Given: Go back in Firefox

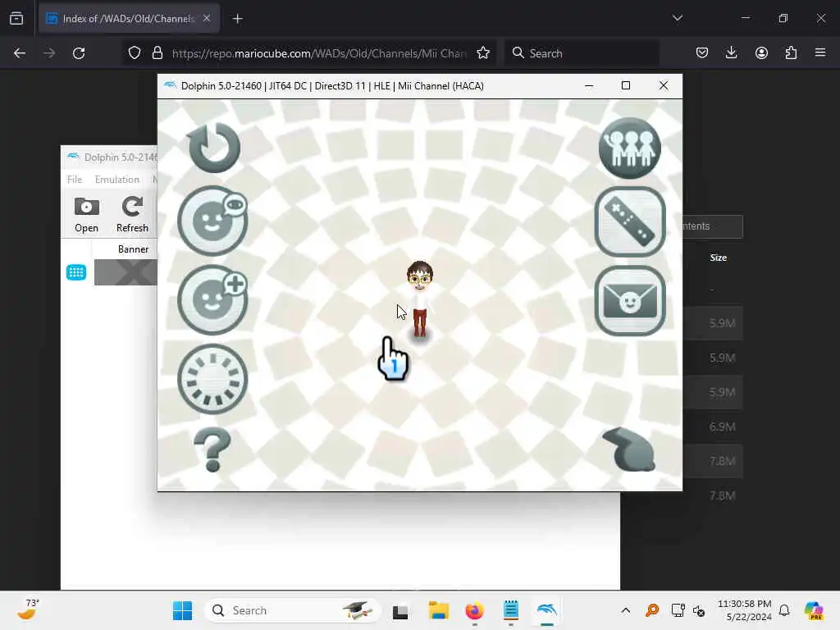Looking at the screenshot, I should [20, 53].
